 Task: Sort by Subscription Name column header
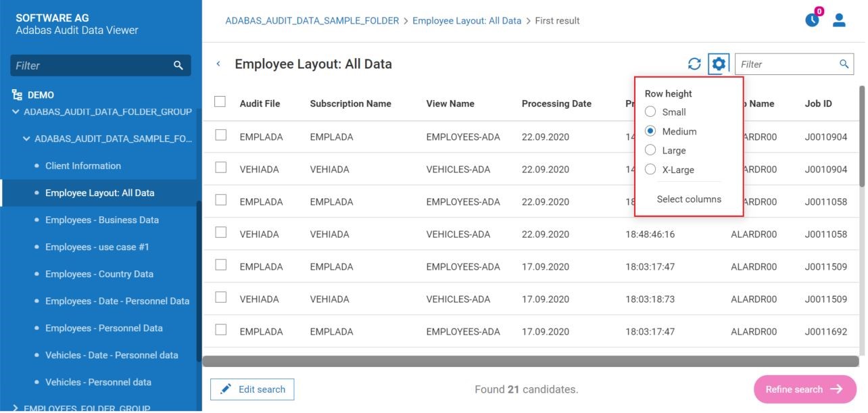pos(350,103)
